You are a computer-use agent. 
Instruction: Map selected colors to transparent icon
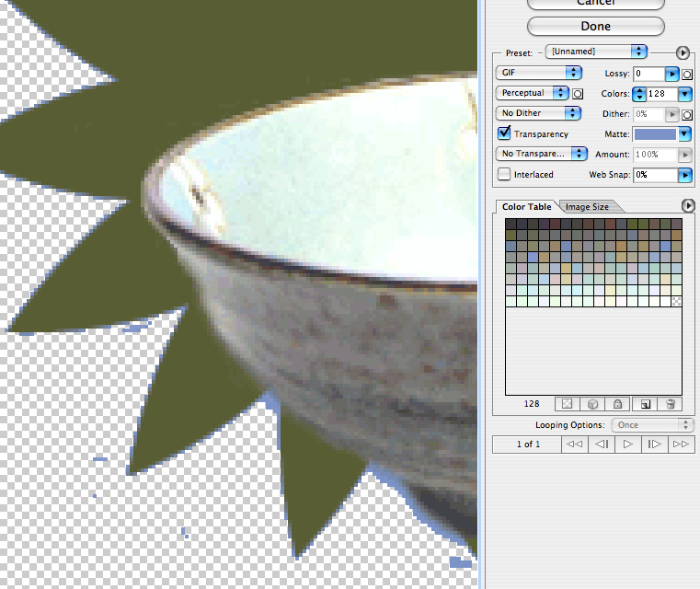tap(566, 404)
